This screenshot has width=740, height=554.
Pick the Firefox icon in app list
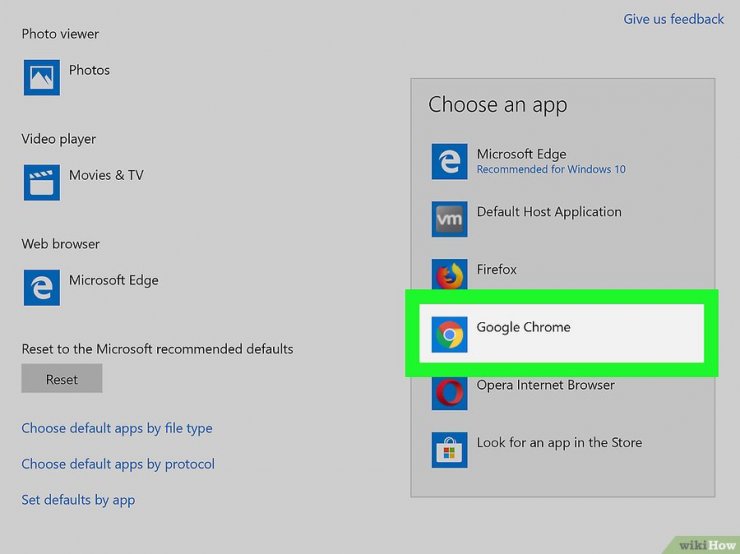[449, 274]
